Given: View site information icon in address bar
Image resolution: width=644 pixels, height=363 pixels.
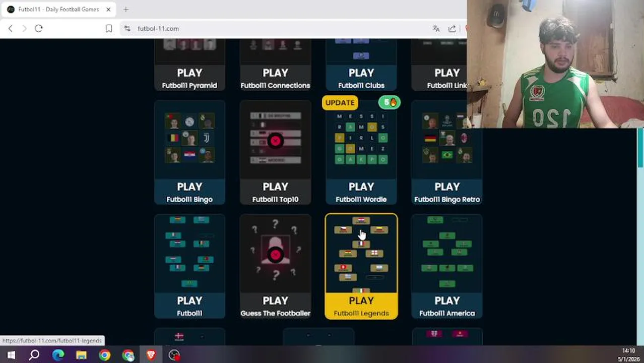Looking at the screenshot, I should tap(127, 29).
